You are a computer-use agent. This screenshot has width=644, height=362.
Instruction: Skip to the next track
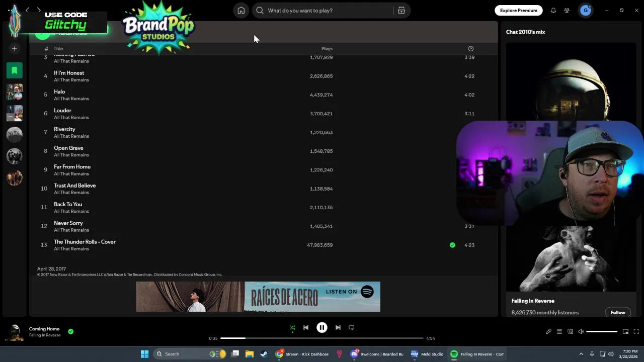click(x=338, y=327)
